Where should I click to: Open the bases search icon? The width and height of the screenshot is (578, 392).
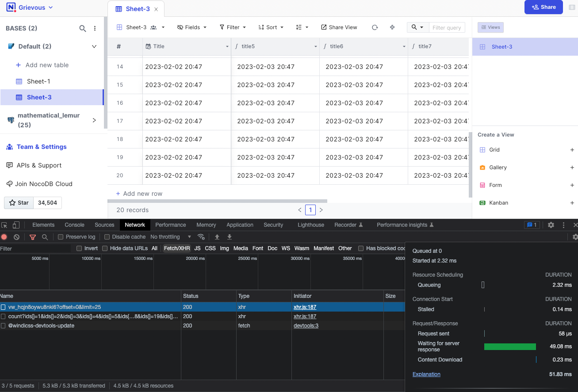[x=83, y=28]
